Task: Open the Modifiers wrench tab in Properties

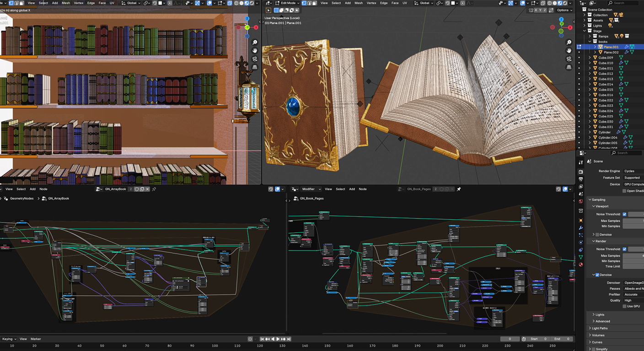Action: [x=581, y=228]
